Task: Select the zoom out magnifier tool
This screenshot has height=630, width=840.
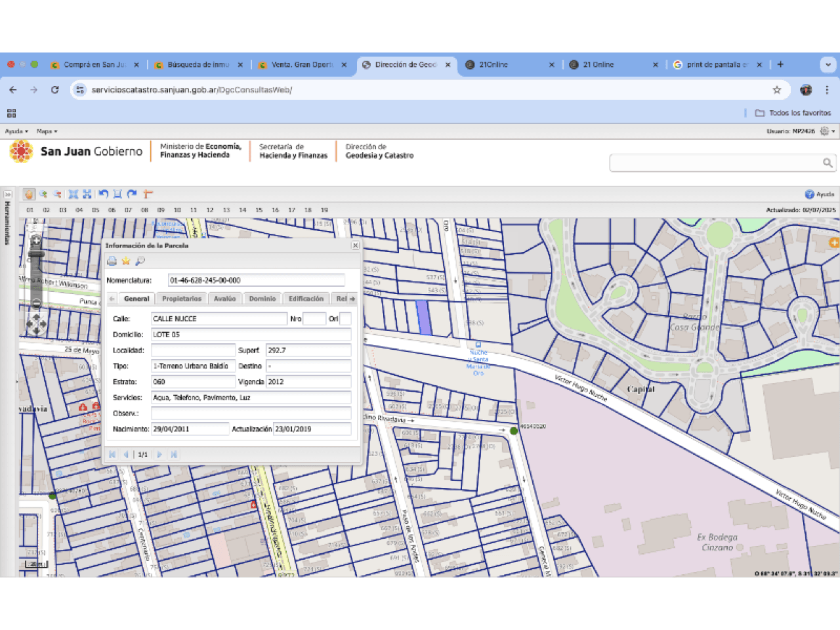Action: (x=57, y=194)
